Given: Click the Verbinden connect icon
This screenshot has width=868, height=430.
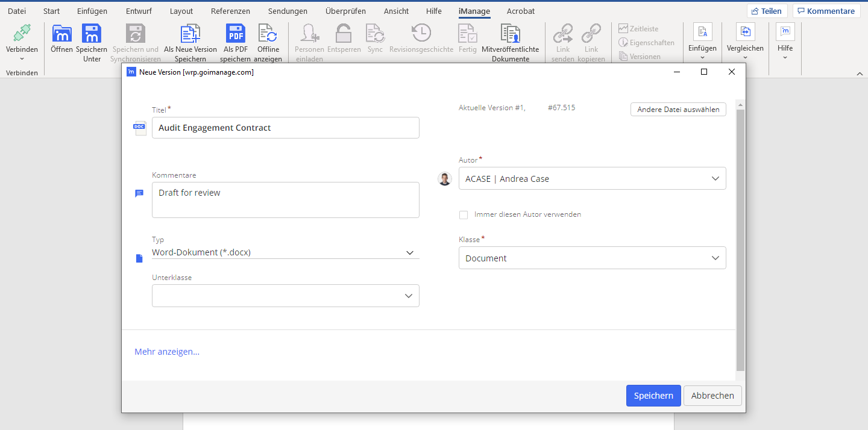Looking at the screenshot, I should tap(22, 34).
